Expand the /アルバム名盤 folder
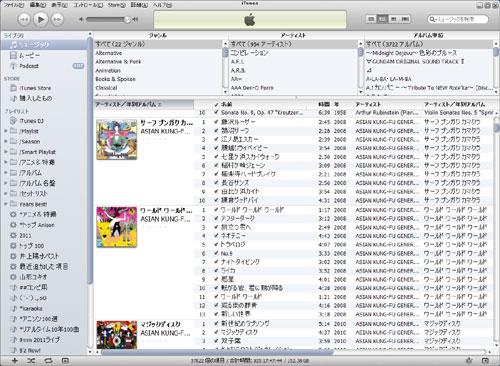 [6, 183]
